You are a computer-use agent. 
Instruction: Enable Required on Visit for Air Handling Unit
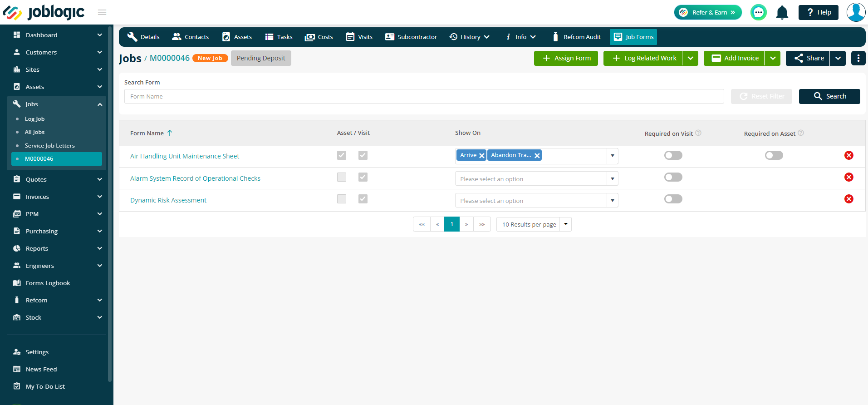(673, 155)
